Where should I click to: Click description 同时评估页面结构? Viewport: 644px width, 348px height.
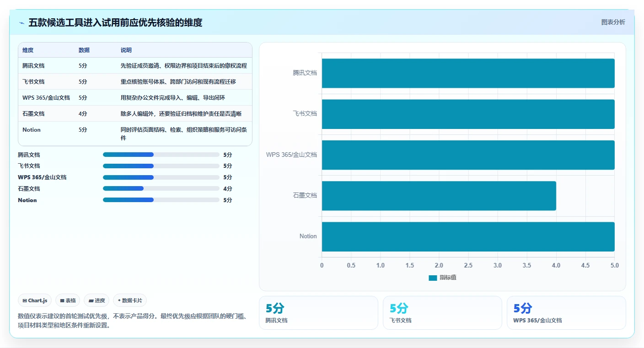tap(184, 134)
